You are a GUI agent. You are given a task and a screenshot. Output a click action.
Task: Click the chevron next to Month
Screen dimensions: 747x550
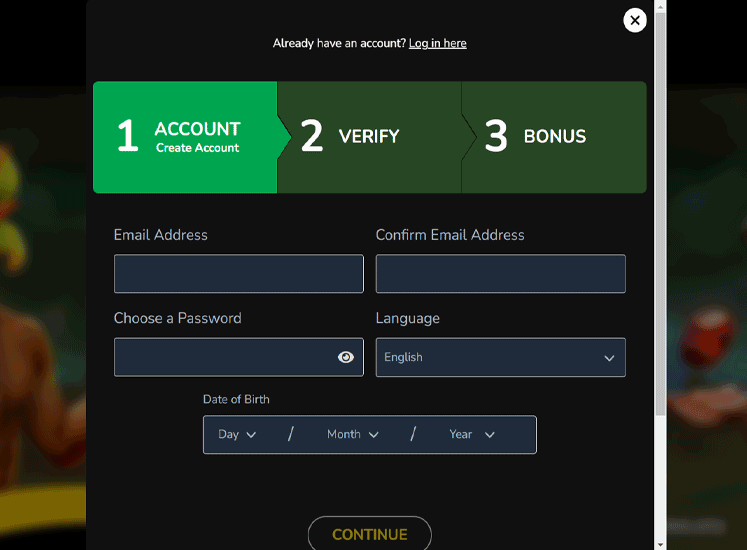[374, 435]
